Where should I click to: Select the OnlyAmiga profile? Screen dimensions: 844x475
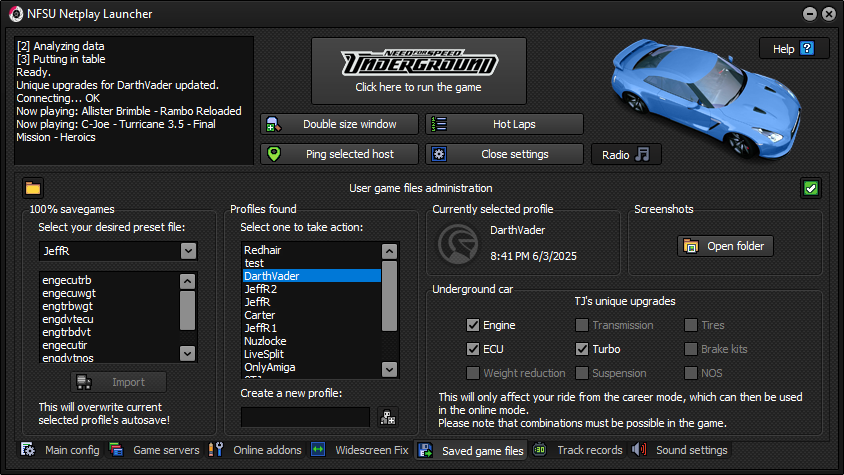(312, 367)
